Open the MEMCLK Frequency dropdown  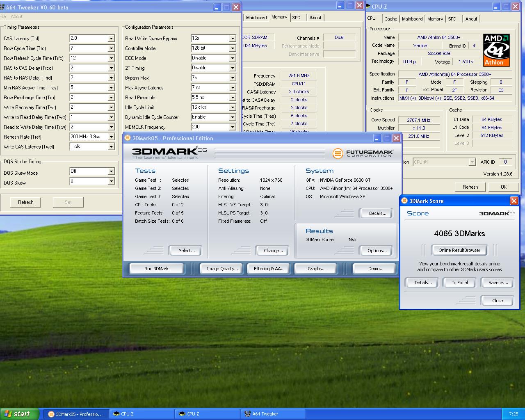[233, 127]
